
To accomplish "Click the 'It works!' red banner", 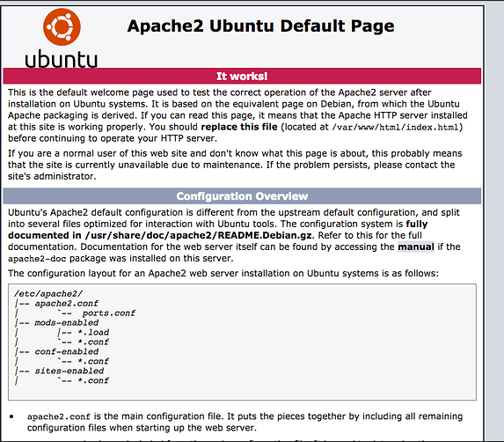I will click(242, 76).
